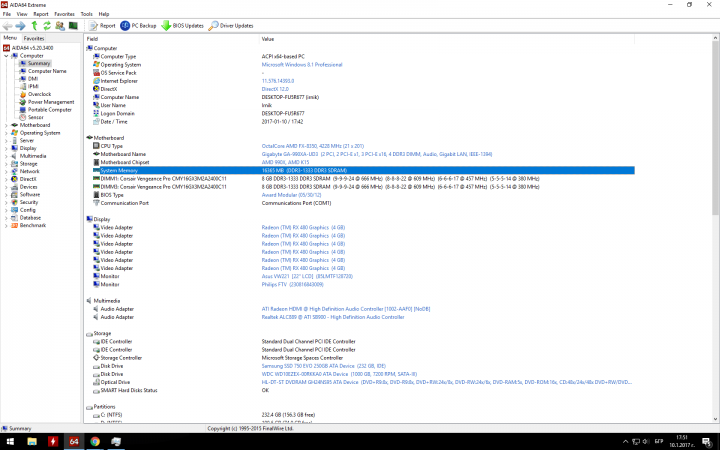Click the Field column header

coord(172,39)
